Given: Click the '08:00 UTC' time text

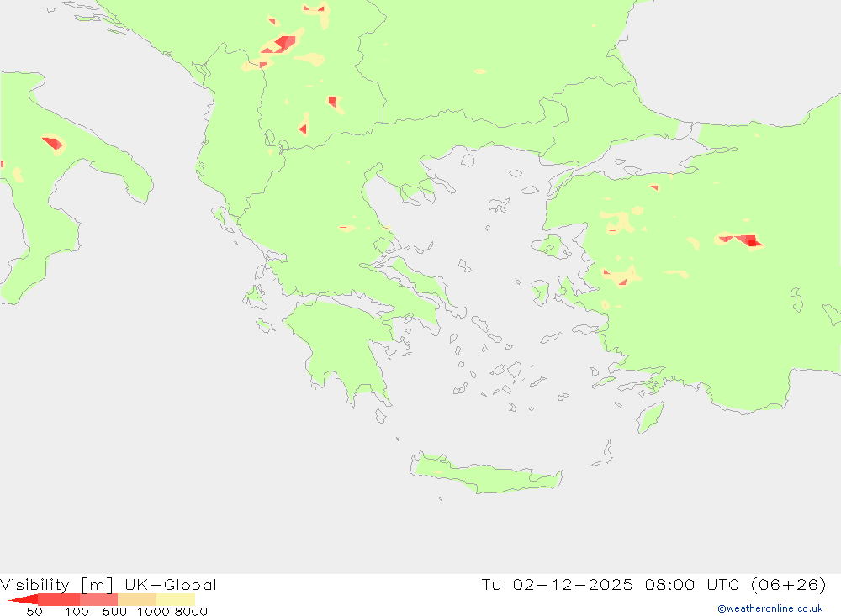Looking at the screenshot, I should pos(692,584).
